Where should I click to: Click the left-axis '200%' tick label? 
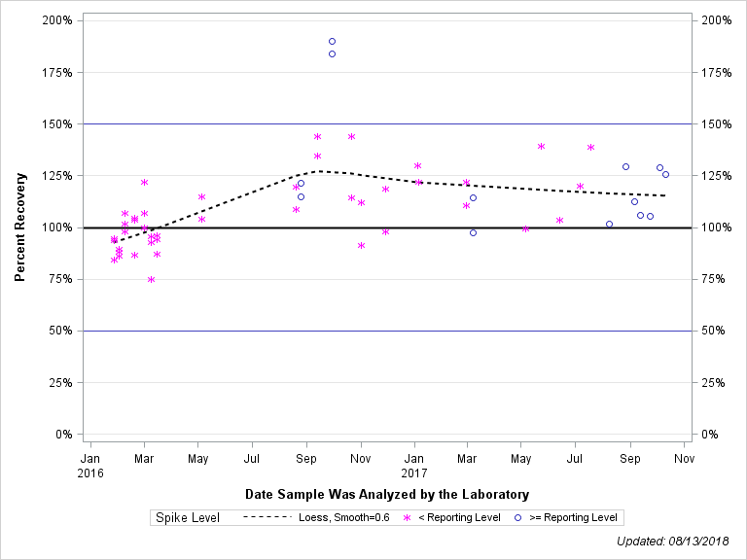pyautogui.click(x=57, y=20)
